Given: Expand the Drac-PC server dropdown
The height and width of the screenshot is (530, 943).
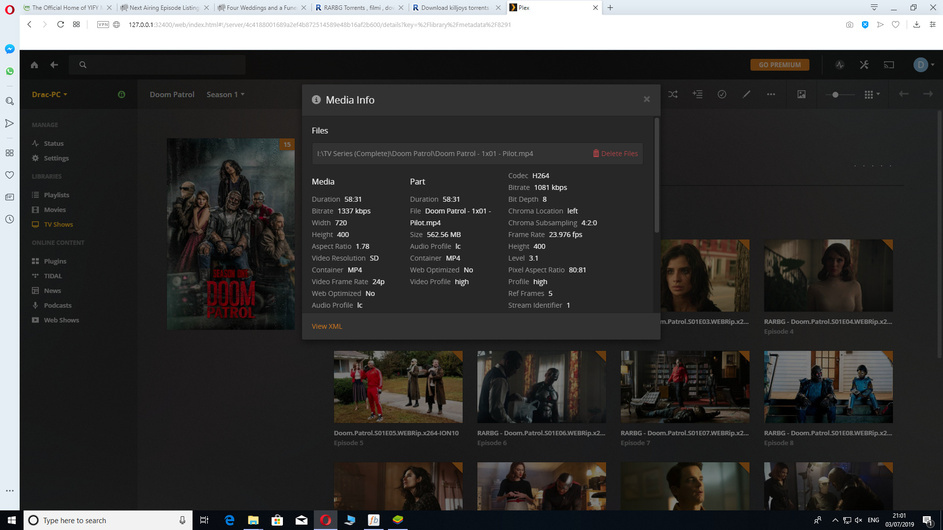Looking at the screenshot, I should coord(49,94).
